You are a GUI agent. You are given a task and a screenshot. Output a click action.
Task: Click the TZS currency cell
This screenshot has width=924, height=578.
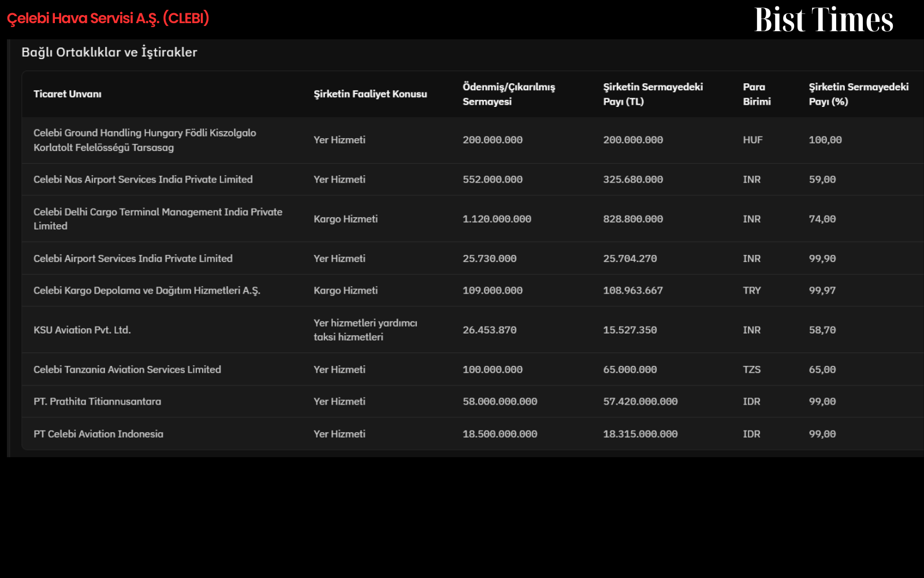click(751, 369)
